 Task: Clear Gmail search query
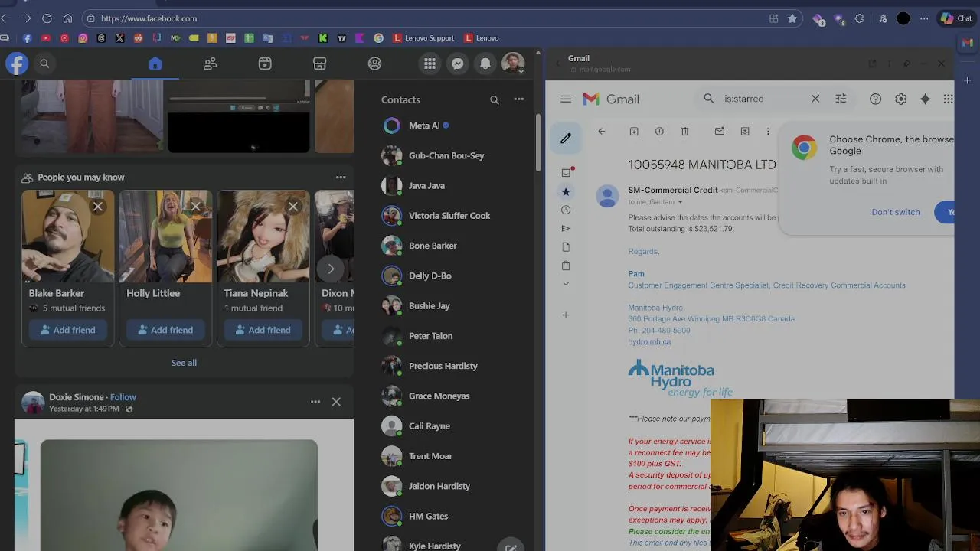click(x=815, y=99)
